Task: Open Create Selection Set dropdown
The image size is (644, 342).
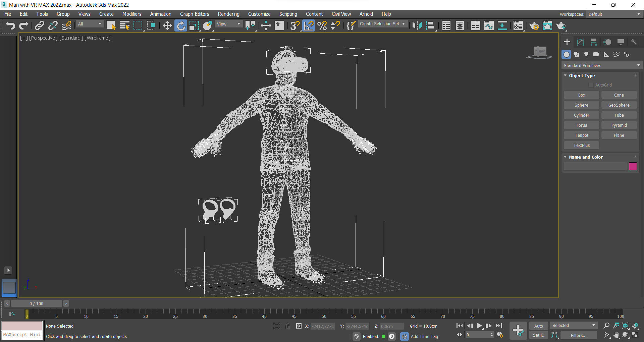Action: point(383,24)
